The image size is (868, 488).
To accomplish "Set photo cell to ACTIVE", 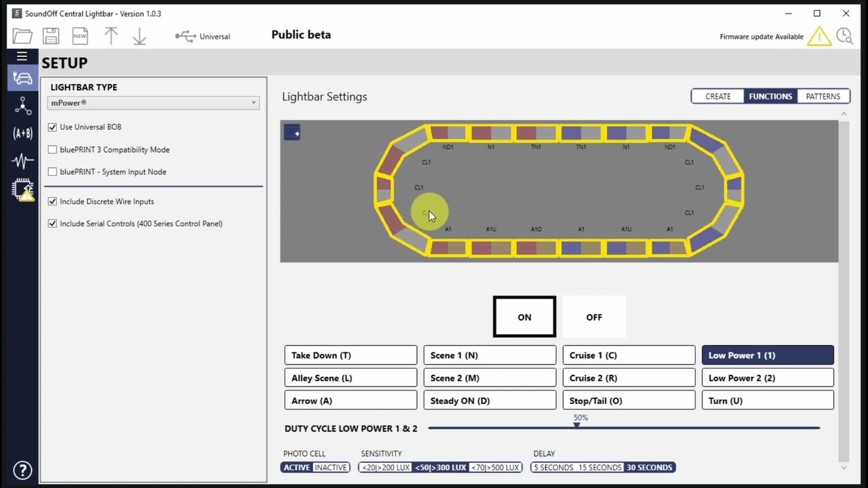I will click(296, 467).
